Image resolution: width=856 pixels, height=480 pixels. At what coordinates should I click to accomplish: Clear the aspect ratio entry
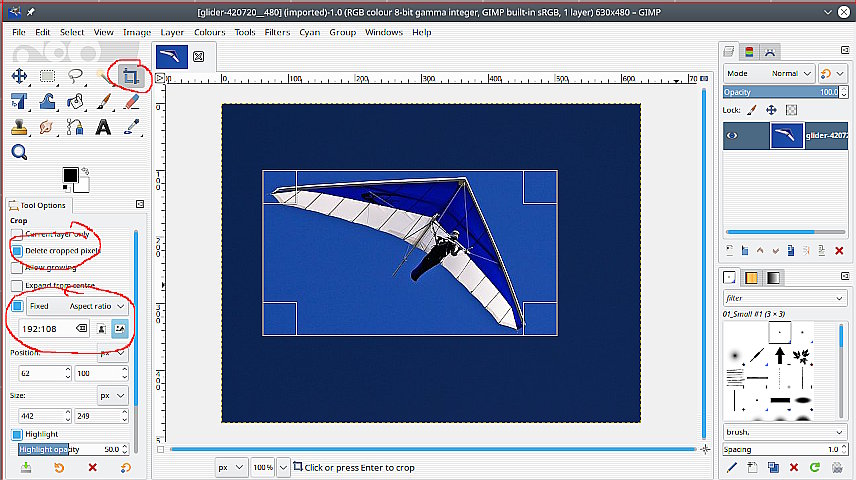(81, 328)
